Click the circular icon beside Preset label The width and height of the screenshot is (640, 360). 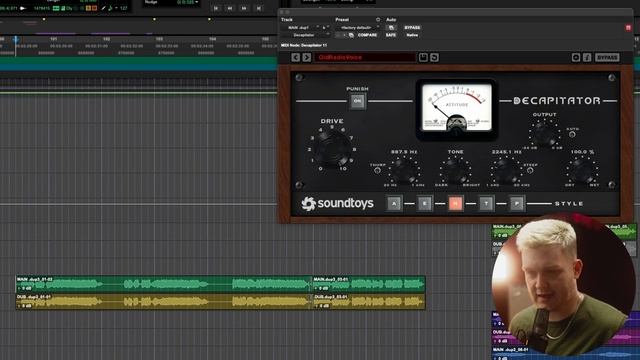[378, 20]
